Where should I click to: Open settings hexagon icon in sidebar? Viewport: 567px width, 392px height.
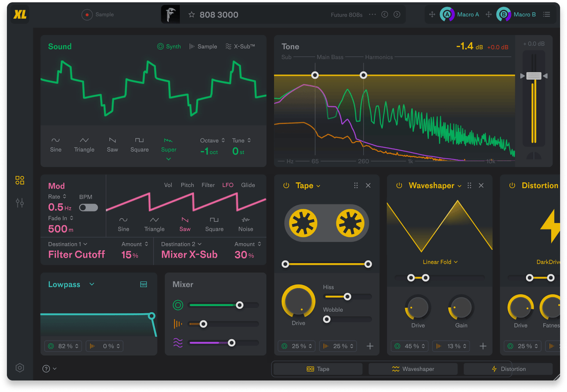click(20, 368)
